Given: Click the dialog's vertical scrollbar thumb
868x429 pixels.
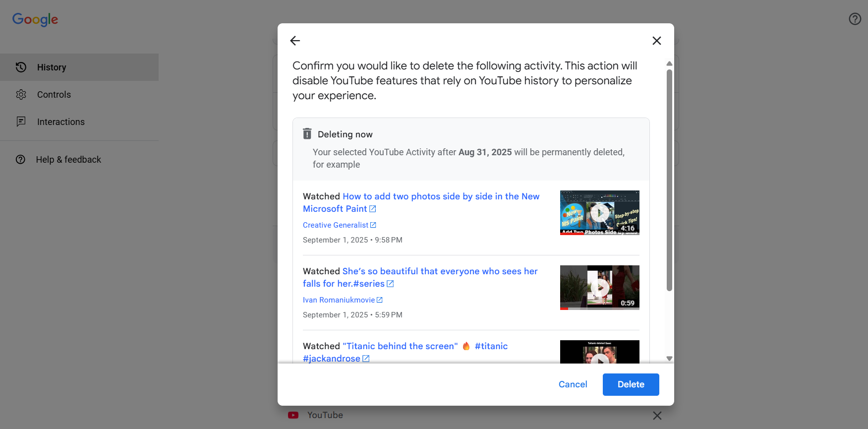Looking at the screenshot, I should [669, 180].
